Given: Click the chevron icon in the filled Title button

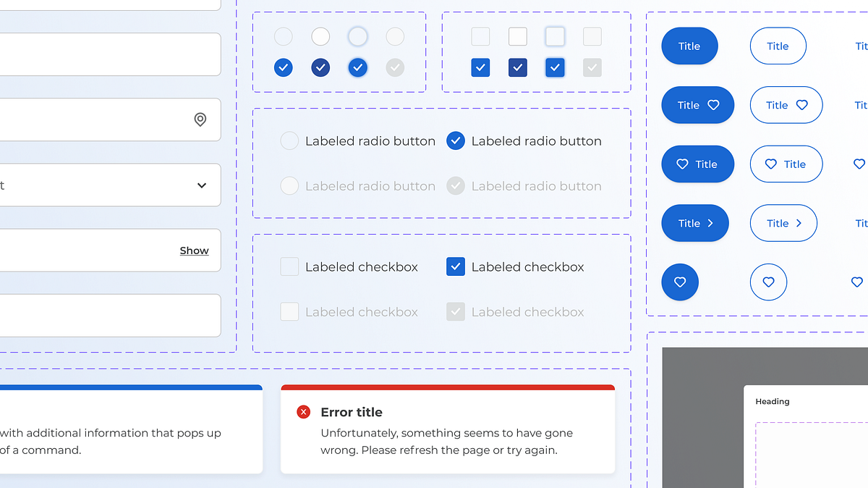Looking at the screenshot, I should click(x=711, y=223).
